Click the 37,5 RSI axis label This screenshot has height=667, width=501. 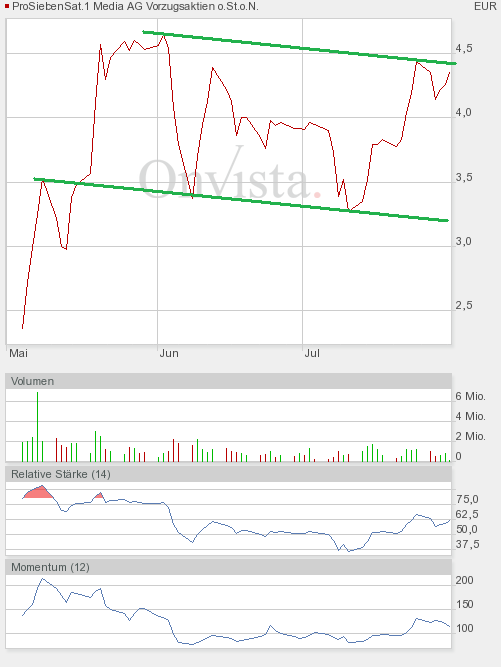pyautogui.click(x=467, y=544)
